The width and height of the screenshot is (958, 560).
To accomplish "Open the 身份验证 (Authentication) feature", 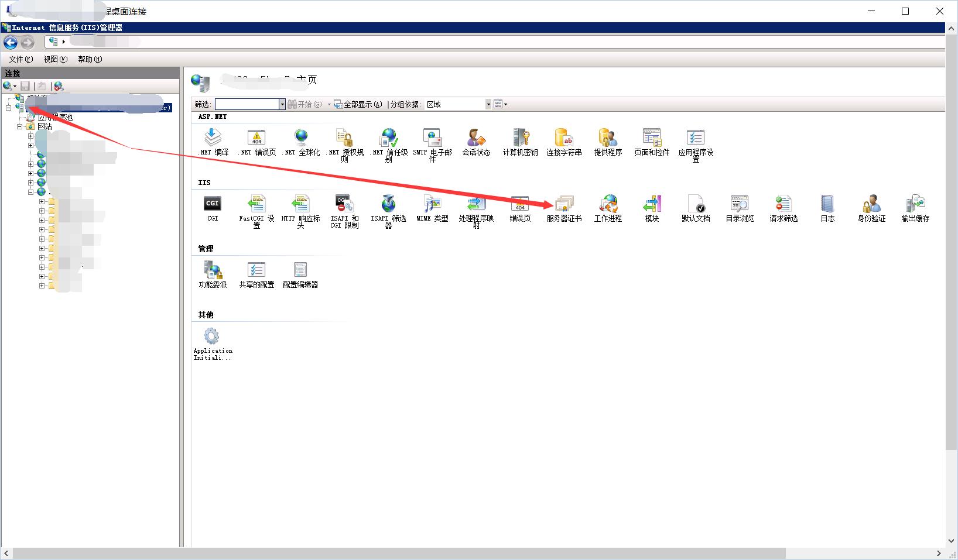I will click(x=871, y=205).
